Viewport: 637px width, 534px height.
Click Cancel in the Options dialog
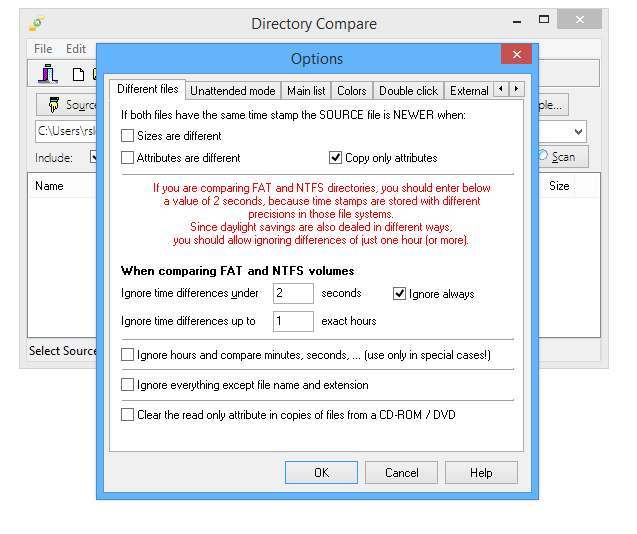click(x=401, y=473)
